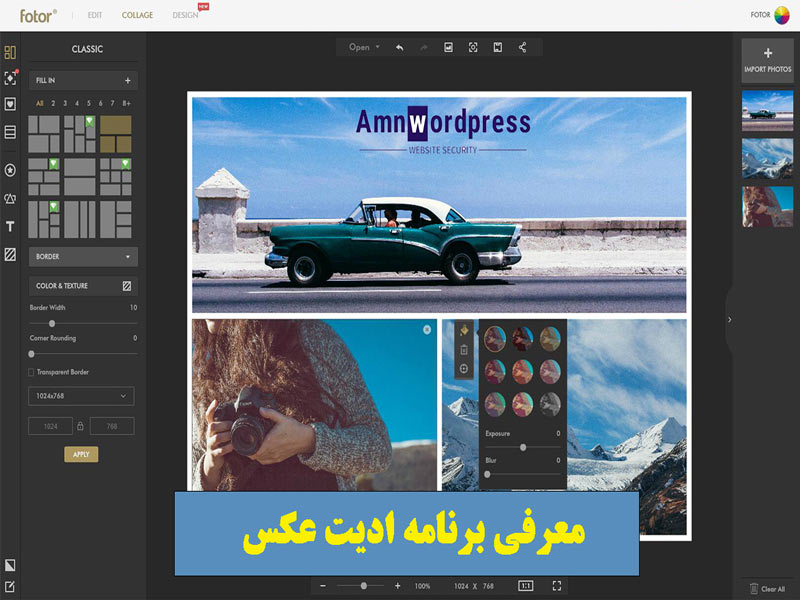Image resolution: width=800 pixels, height=600 pixels.
Task: Click the trash delete icon on mountain photo
Action: click(464, 350)
